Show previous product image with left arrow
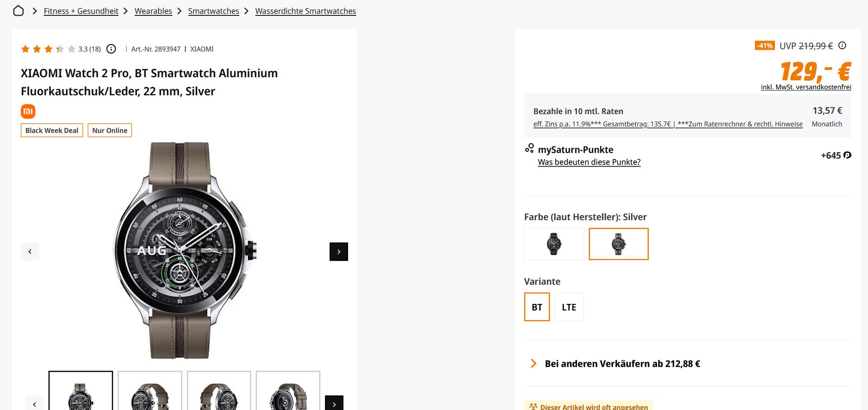The height and width of the screenshot is (410, 868). (30, 252)
